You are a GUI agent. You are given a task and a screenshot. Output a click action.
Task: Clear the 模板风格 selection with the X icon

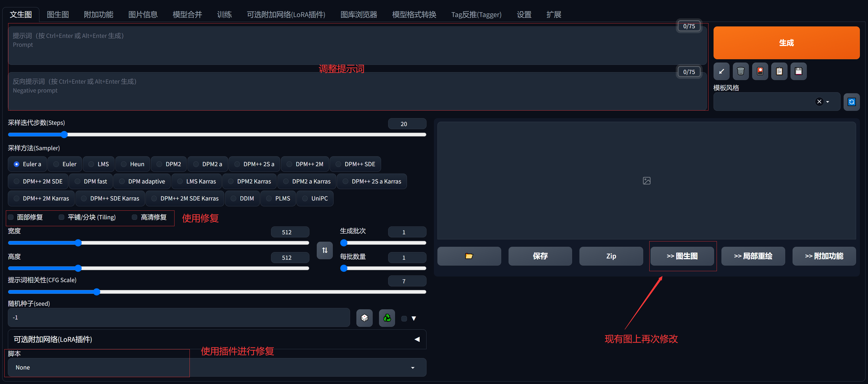pyautogui.click(x=819, y=101)
